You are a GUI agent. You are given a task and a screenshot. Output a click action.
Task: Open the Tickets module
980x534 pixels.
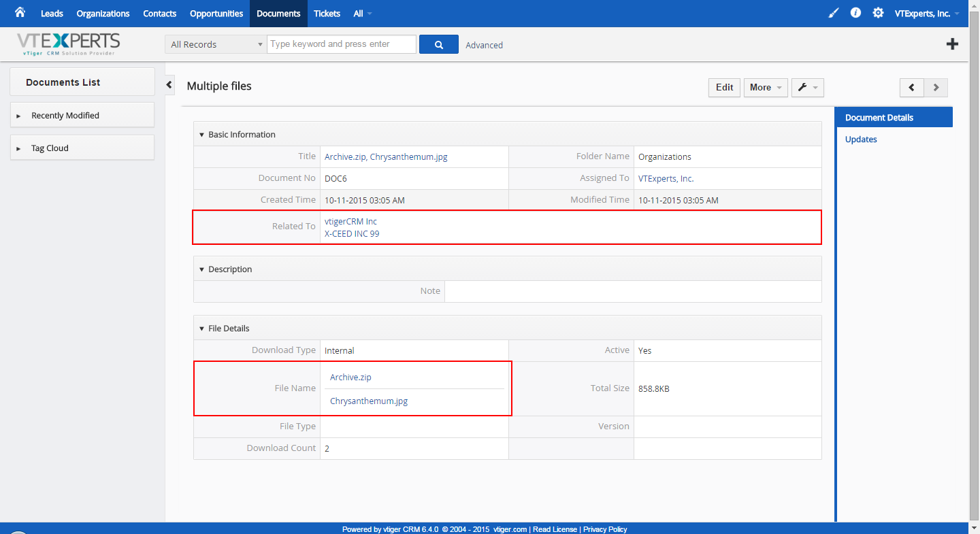[327, 14]
